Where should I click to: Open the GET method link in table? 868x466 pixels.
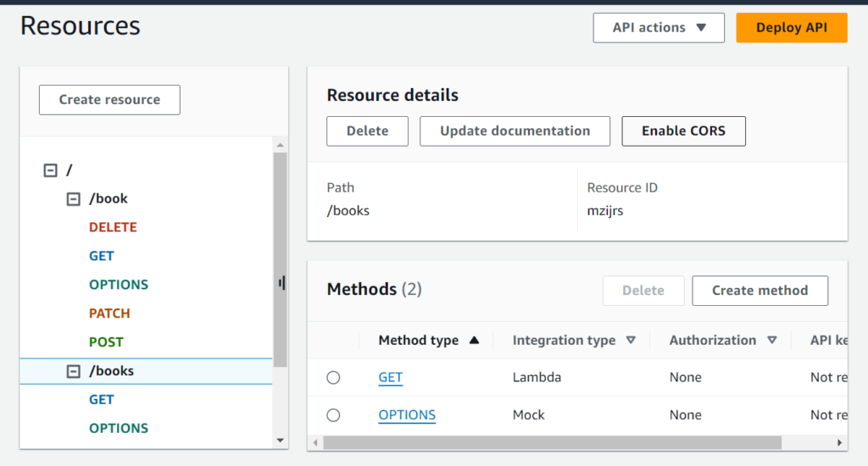point(390,378)
